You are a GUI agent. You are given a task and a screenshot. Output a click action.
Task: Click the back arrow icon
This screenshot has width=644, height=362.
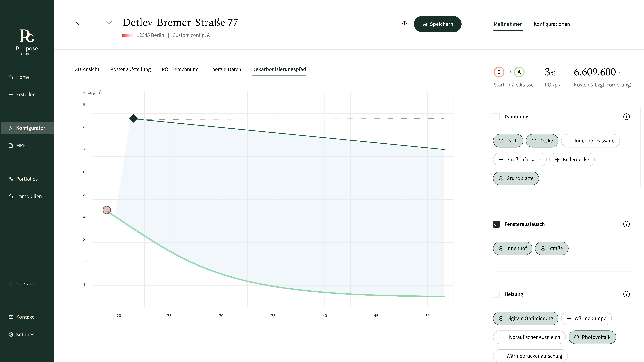79,22
